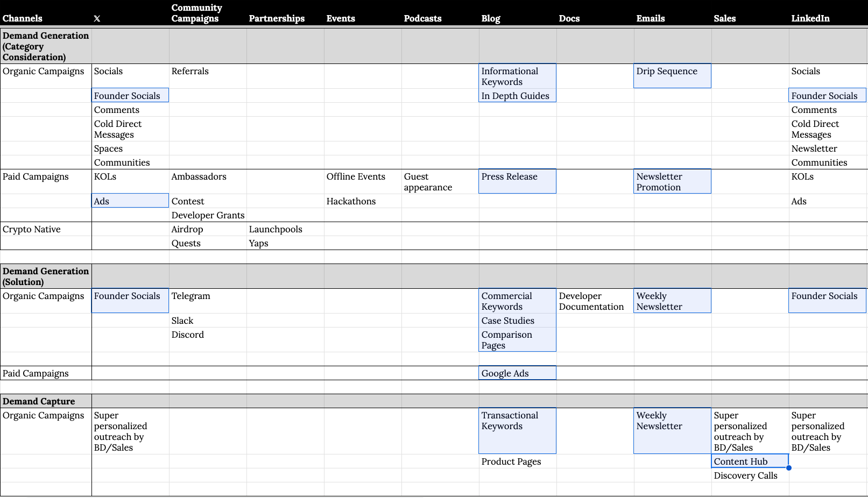Select the Super personalized outreach cell under Sales
The height and width of the screenshot is (498, 868).
click(750, 431)
